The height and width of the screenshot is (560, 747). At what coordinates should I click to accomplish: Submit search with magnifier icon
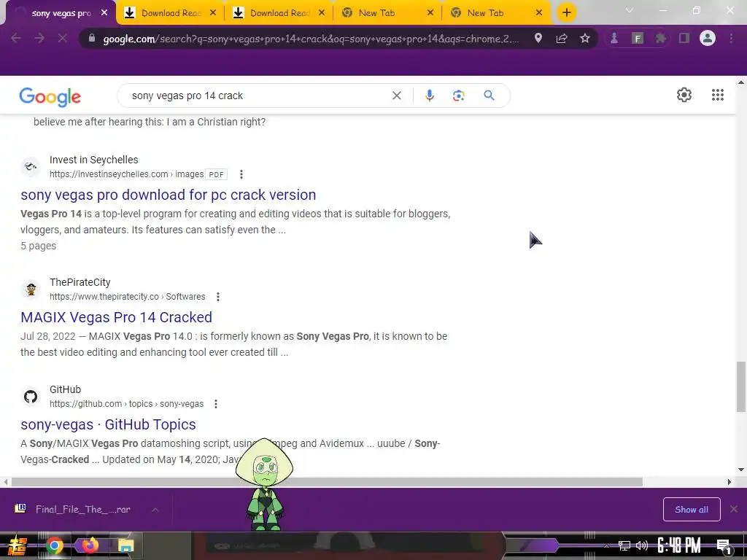coord(489,96)
